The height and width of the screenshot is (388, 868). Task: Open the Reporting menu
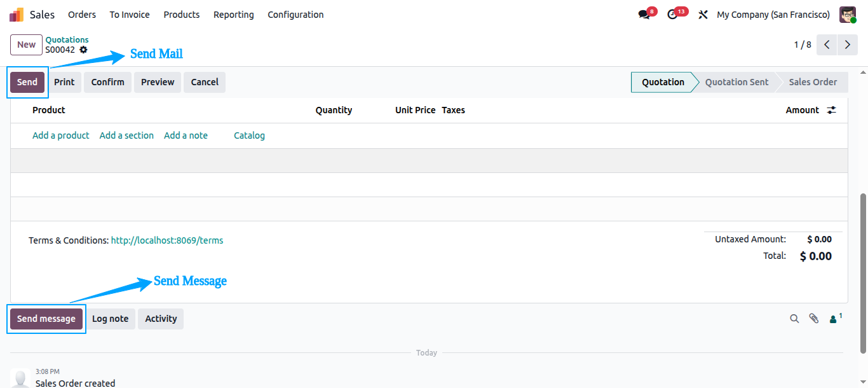[x=233, y=15]
